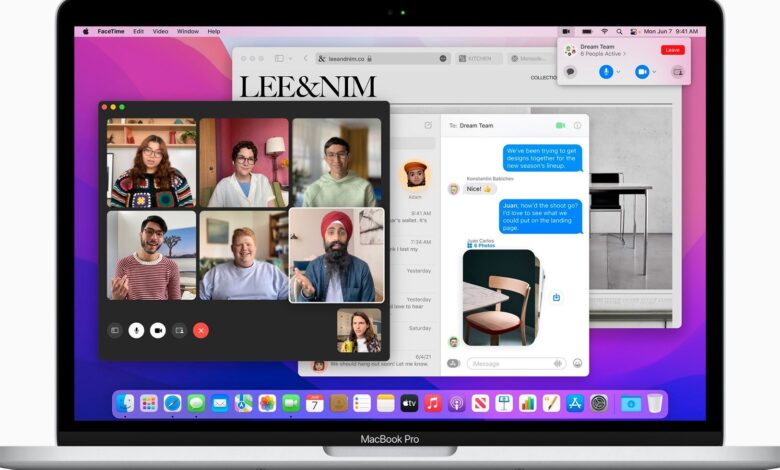Image resolution: width=780 pixels, height=470 pixels.
Task: Open Spotlight search in menu bar
Action: click(619, 31)
